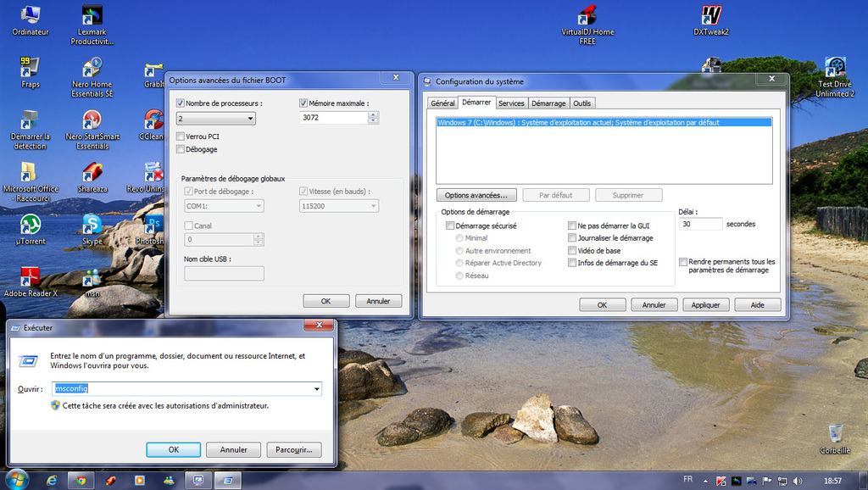Viewport: 868px width, 490px height.
Task: Switch to the Outils tab
Action: [x=581, y=103]
